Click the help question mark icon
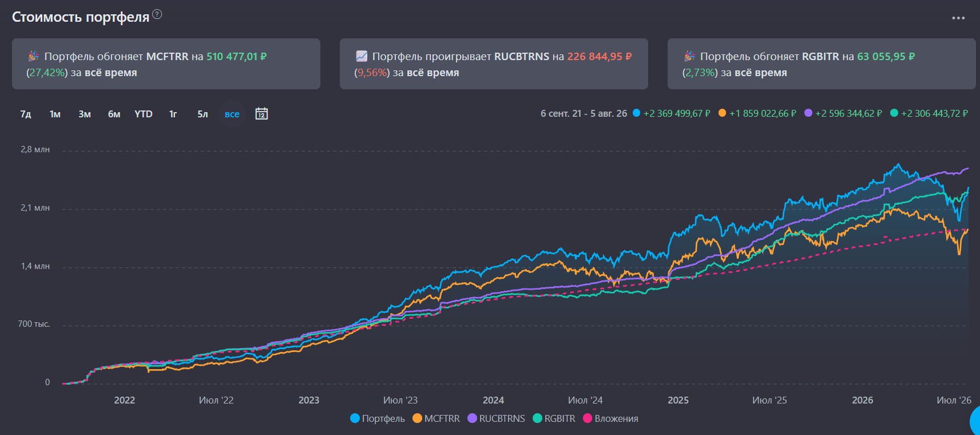The image size is (980, 435). pos(157,14)
